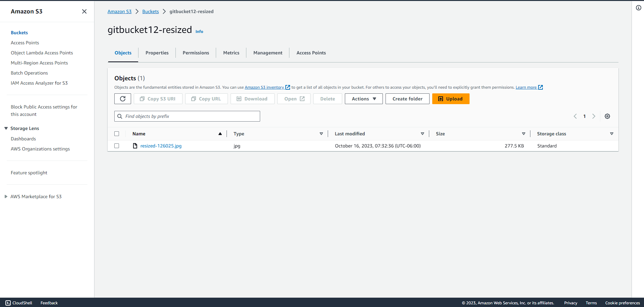Go to the previous page of objects
Image resolution: width=644 pixels, height=307 pixels.
575,116
